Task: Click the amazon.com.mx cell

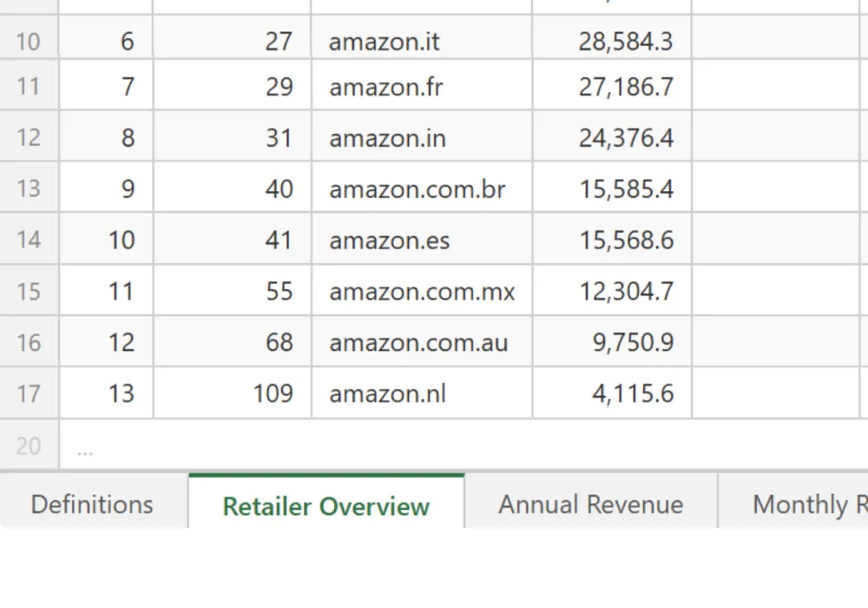Action: coord(421,291)
